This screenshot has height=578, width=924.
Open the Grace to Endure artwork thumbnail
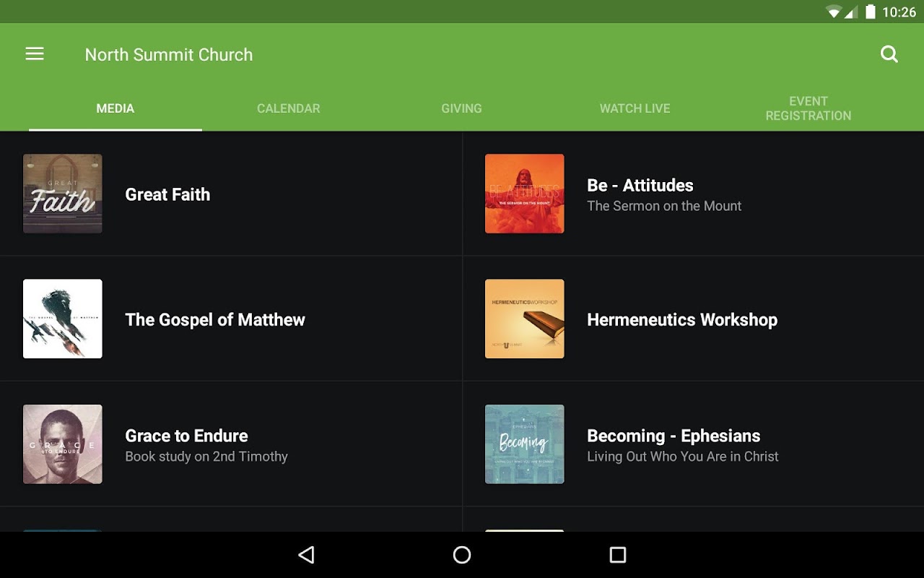[x=63, y=444]
